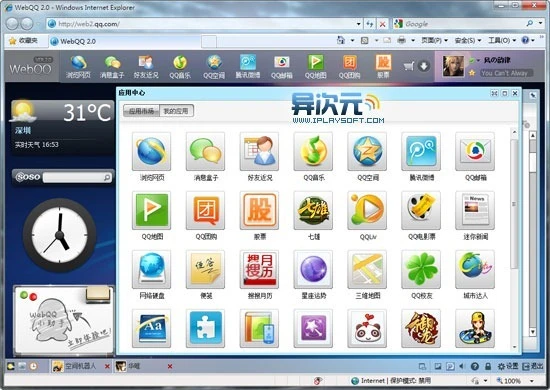The image size is (550, 390).
Task: Launch the QQ空间 star icon in app center
Action: point(367,151)
